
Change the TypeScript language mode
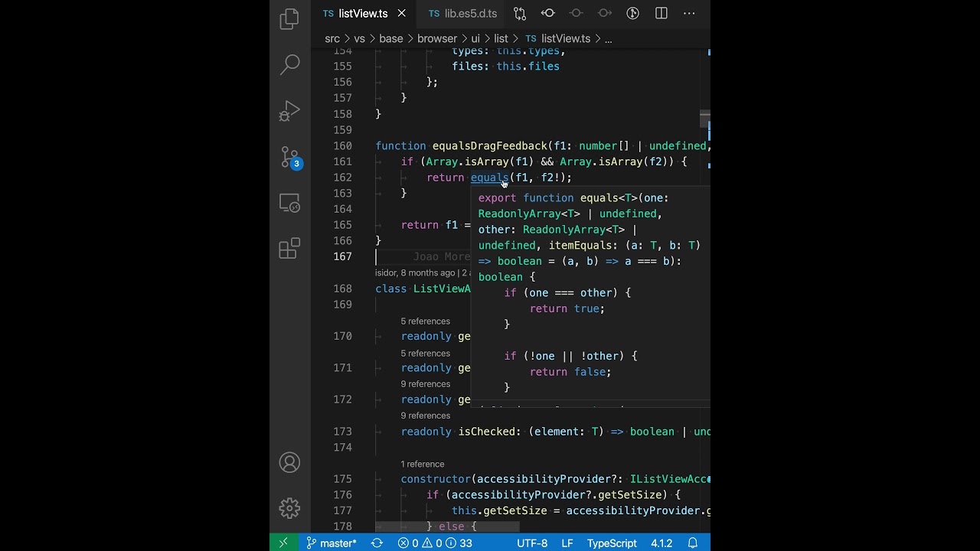tap(612, 543)
